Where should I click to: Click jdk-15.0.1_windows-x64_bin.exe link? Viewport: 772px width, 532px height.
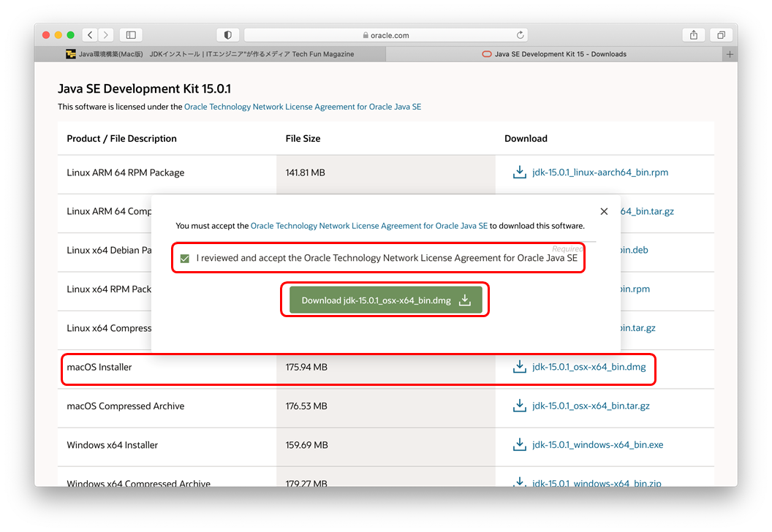click(598, 444)
